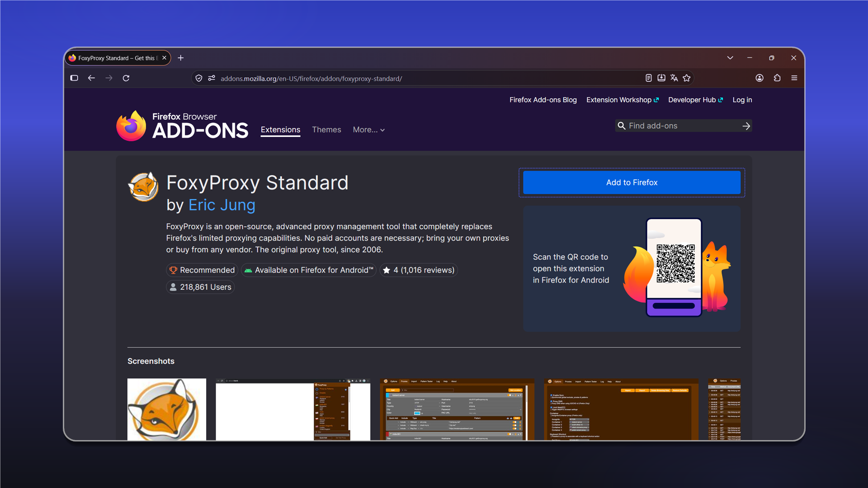868x488 pixels.
Task: Click the FoxyProxy Standard title heading
Action: pos(257,183)
